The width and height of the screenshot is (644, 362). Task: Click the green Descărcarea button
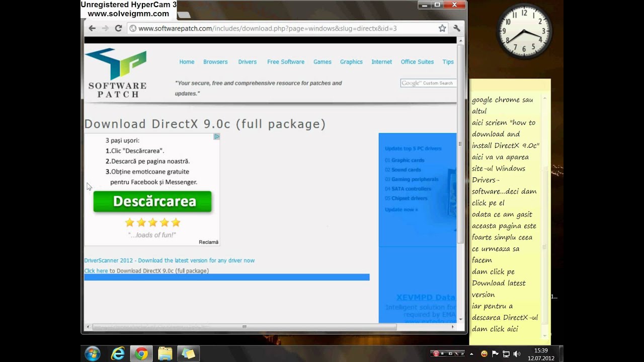(152, 202)
